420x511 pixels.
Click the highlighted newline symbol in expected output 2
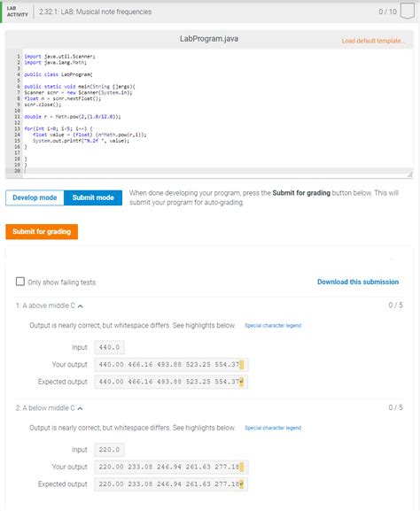242,484
